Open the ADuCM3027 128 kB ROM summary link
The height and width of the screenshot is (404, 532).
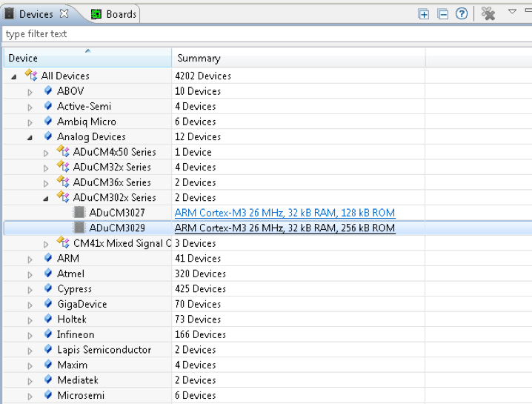click(285, 213)
